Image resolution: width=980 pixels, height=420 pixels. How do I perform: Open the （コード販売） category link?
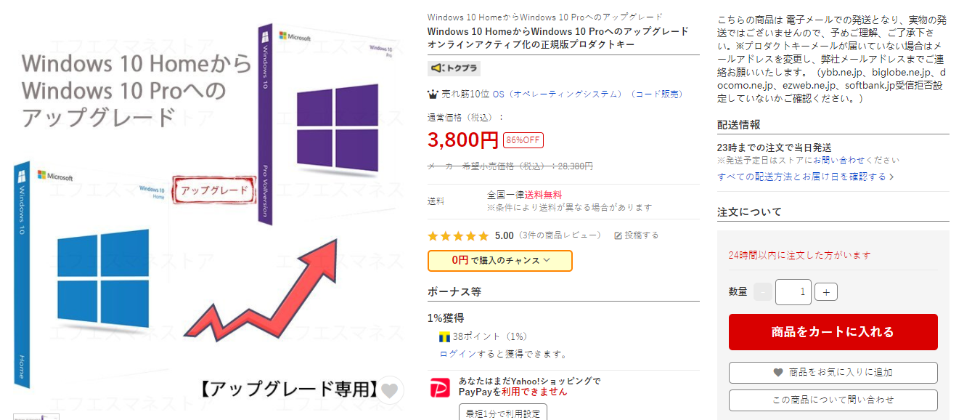coord(656,94)
